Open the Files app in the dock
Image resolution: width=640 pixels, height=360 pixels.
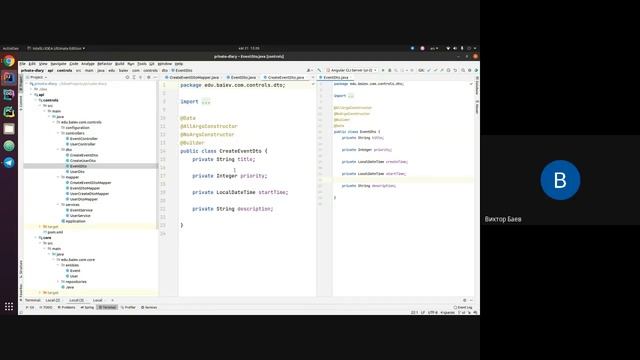(9, 129)
